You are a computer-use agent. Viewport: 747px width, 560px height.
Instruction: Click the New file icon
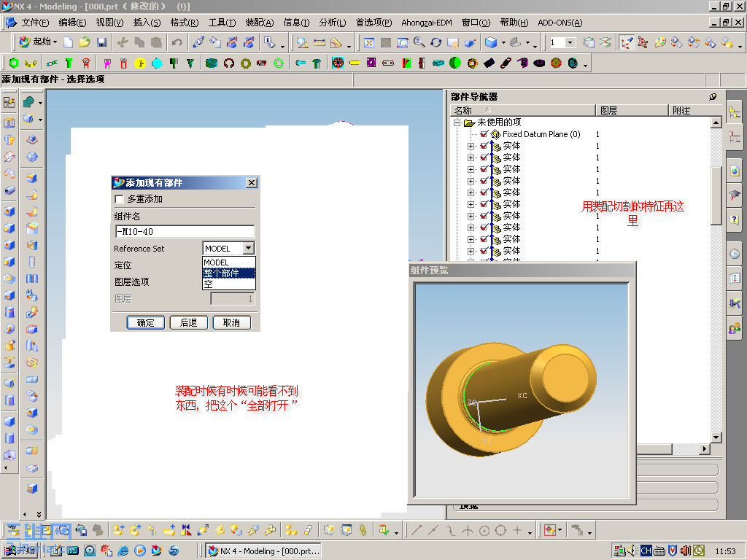(68, 42)
